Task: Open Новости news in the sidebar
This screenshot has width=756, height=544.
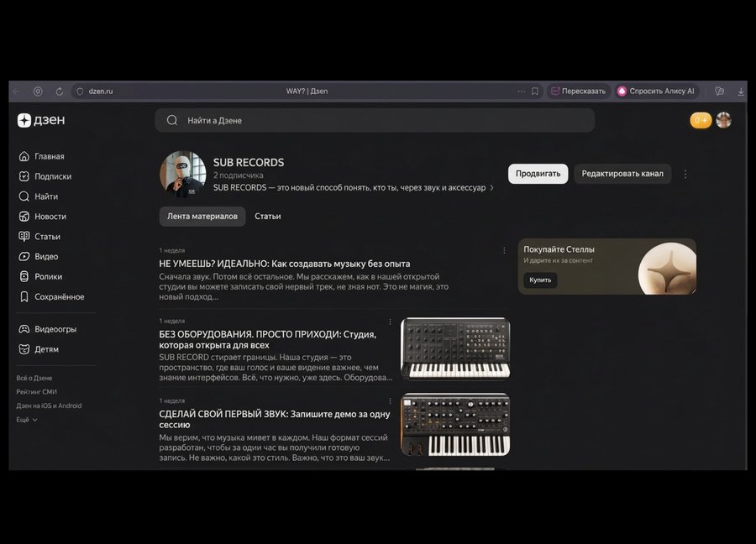Action: point(43,217)
